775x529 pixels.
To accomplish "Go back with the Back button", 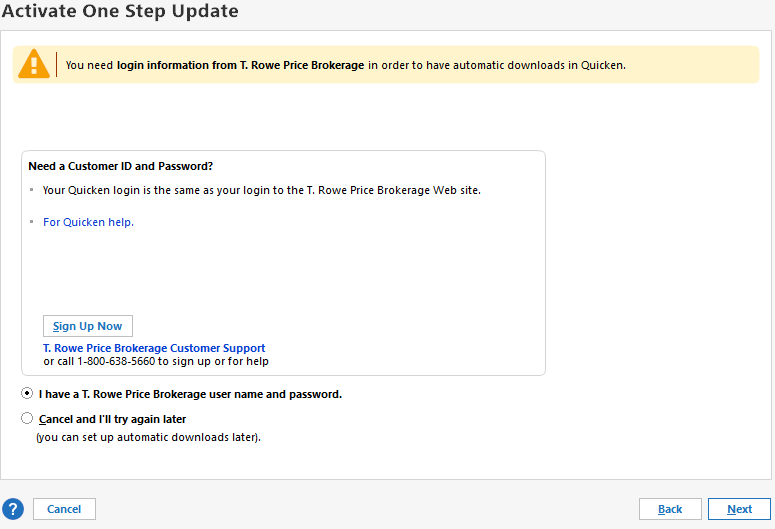I will pos(670,509).
